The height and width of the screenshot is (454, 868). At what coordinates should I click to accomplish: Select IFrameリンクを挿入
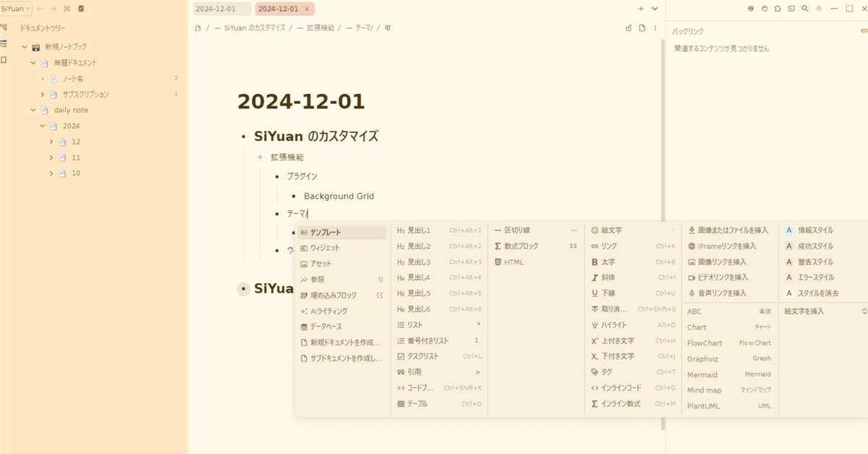click(729, 247)
